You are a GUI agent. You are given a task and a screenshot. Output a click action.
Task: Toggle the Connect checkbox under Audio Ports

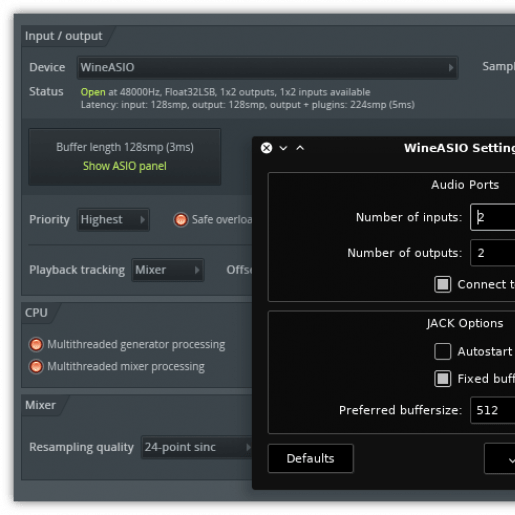click(x=443, y=284)
